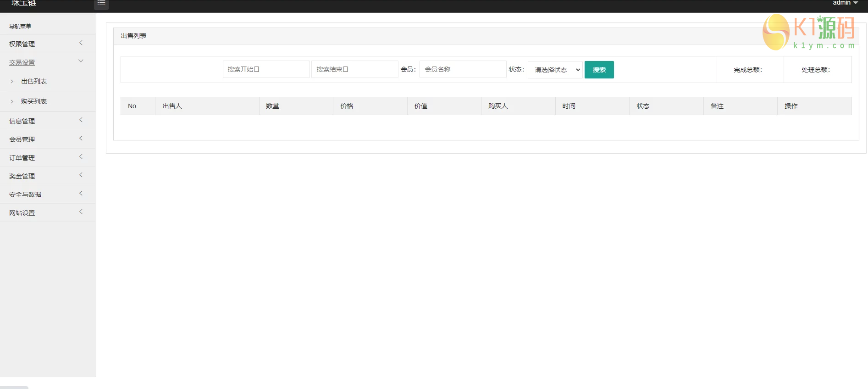
Task: Focus the 搜索结束日 date field
Action: [x=355, y=69]
